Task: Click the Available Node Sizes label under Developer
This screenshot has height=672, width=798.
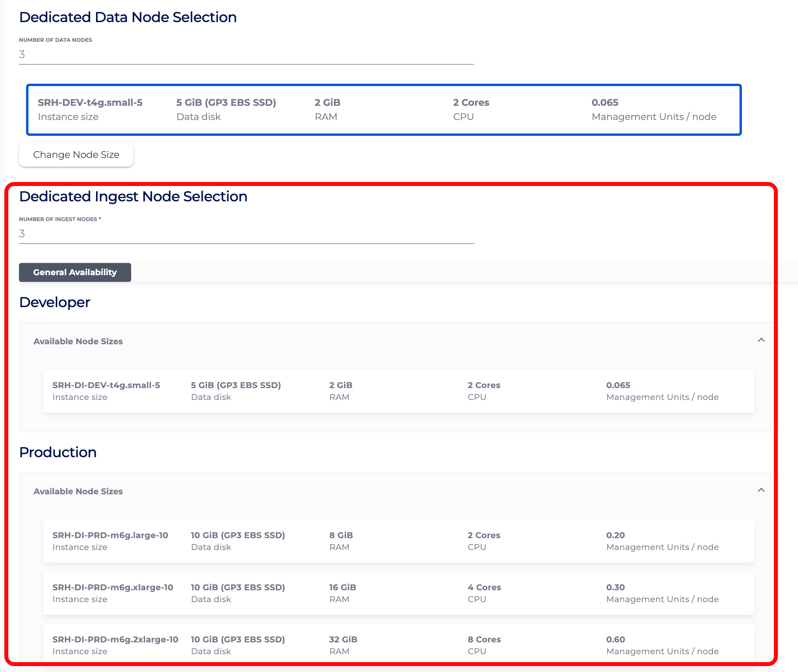Action: click(78, 341)
